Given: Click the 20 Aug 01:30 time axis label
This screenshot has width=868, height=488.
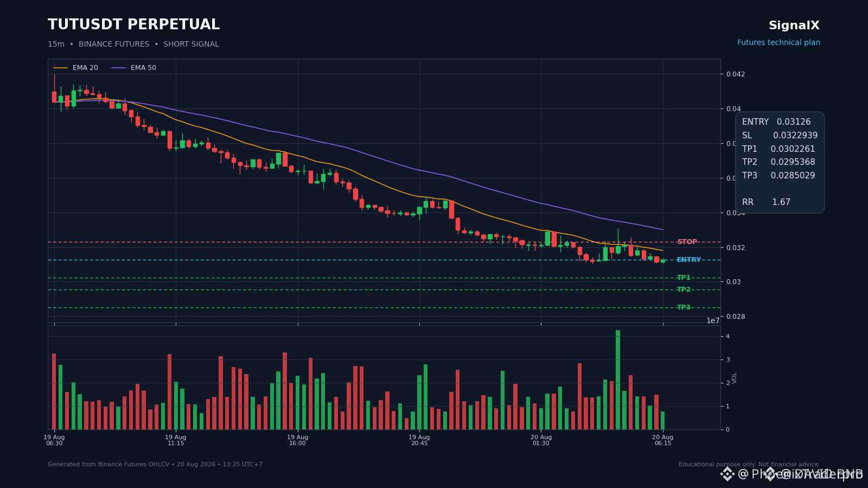Looking at the screenshot, I should (541, 440).
